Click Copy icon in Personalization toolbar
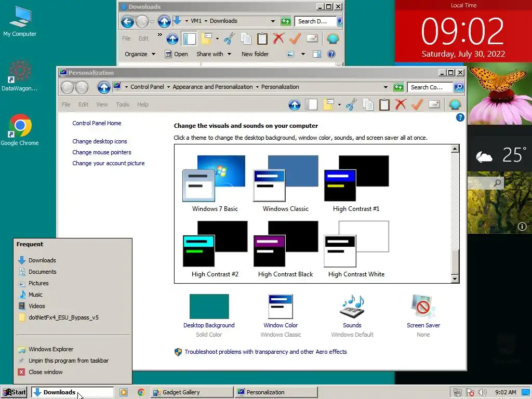The height and width of the screenshot is (399, 532). coord(368,104)
